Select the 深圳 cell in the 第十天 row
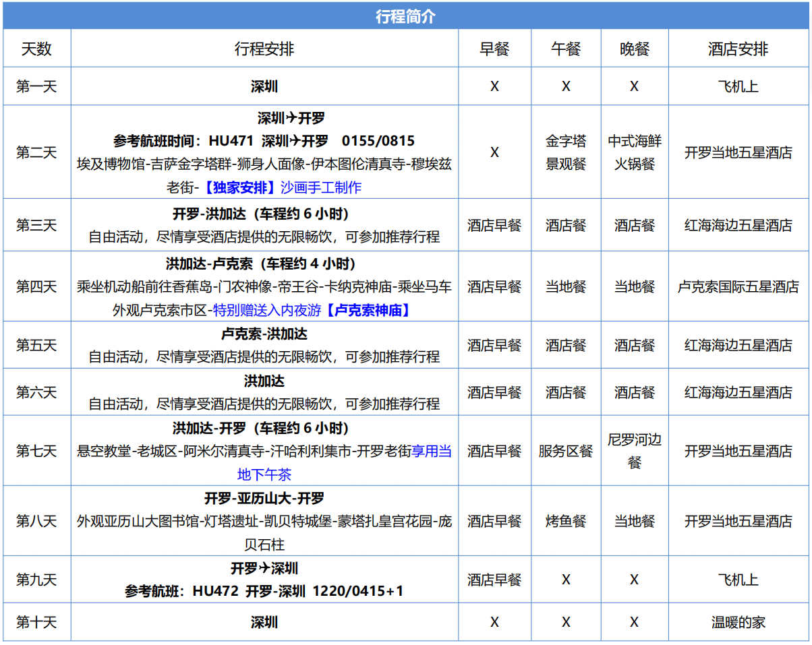Viewport: 812px width, 645px height. point(264,622)
